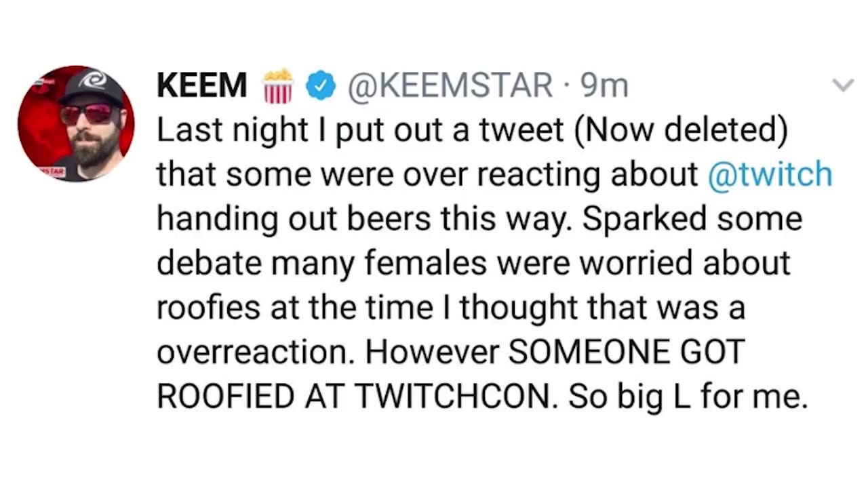The width and height of the screenshot is (868, 488).
Task: Click the KEEM display name
Action: [202, 86]
